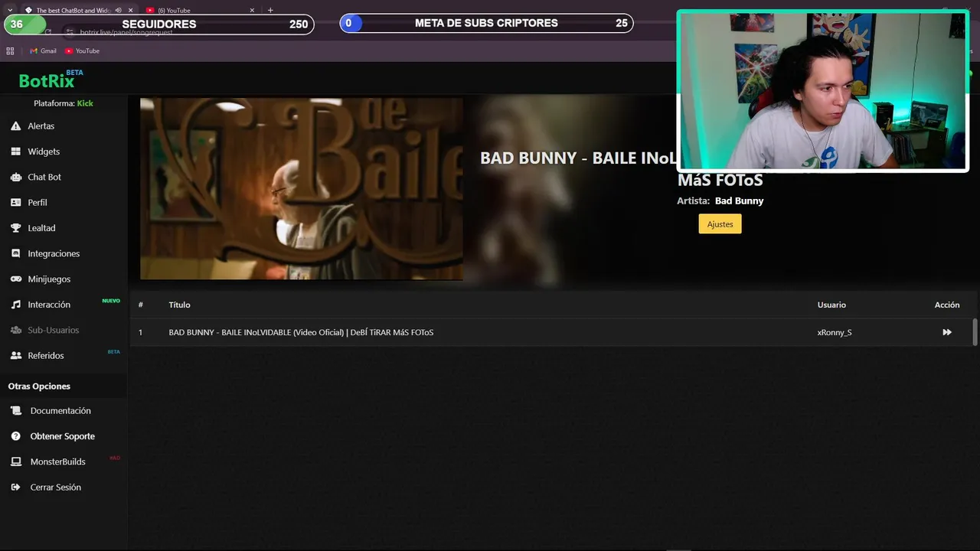This screenshot has width=980, height=551.
Task: Open the Obtener Soporte link
Action: (x=63, y=436)
